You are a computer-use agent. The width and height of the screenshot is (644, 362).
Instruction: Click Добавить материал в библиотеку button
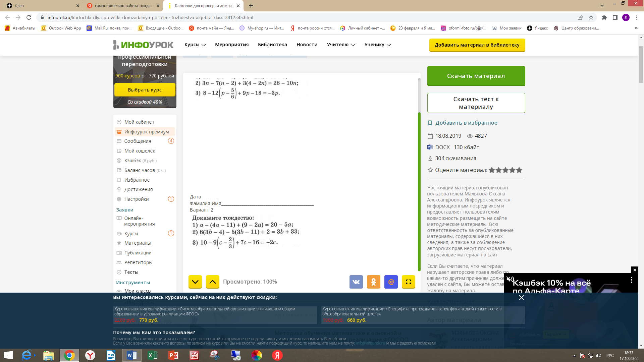[x=477, y=45]
